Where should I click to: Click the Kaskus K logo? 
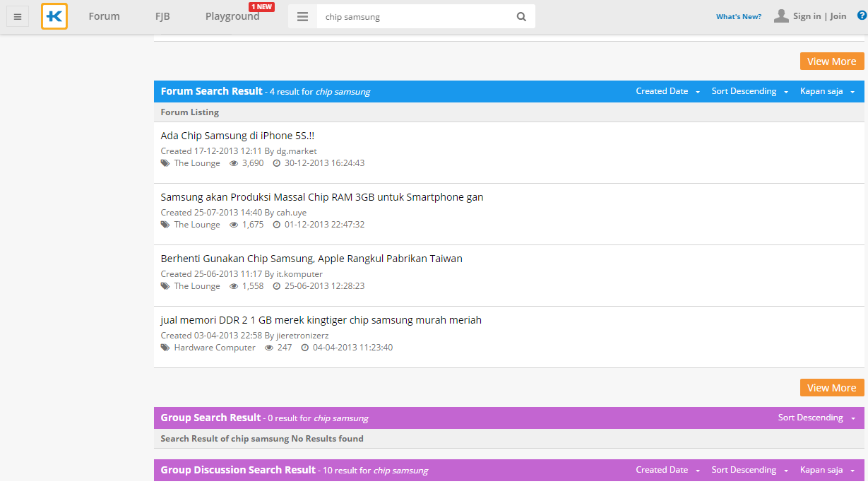pos(54,16)
